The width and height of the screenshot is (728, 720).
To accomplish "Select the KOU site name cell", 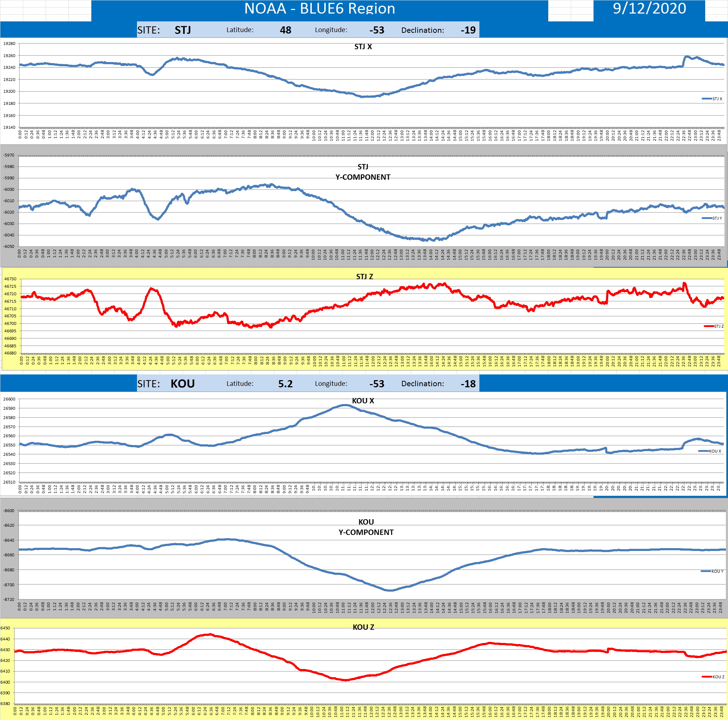I will (x=183, y=384).
